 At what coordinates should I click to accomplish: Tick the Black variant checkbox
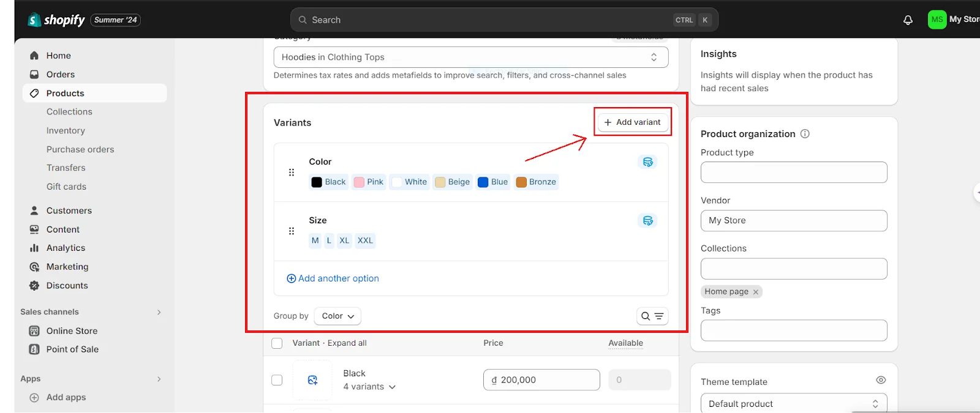click(x=277, y=380)
